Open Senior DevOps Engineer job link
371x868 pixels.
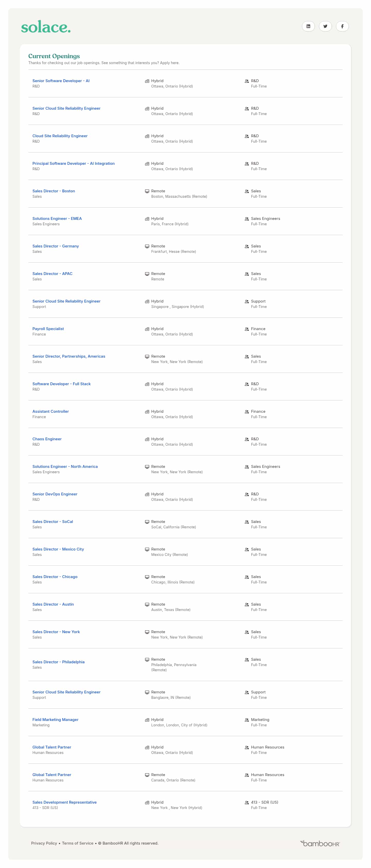point(55,494)
